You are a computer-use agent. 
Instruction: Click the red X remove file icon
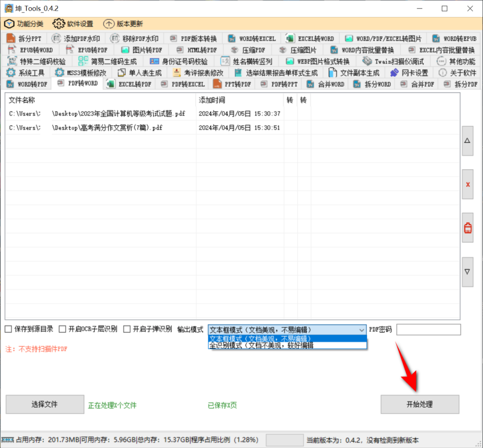tap(467, 184)
